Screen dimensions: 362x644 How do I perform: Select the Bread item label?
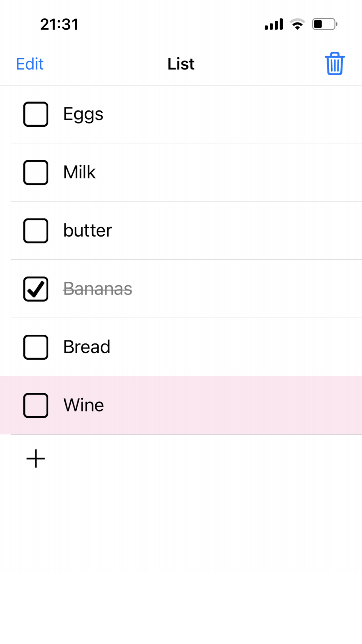[x=87, y=347]
